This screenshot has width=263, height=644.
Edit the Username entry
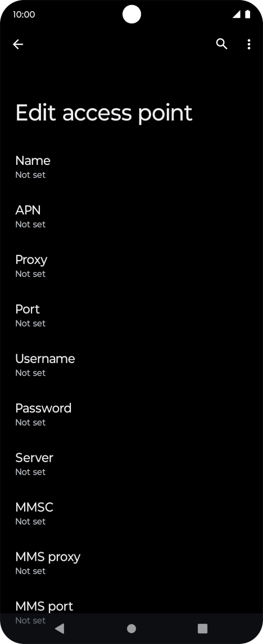[131, 365]
